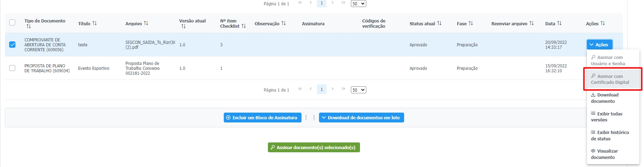Viewport: 644px width, 167px height.
Task: Open bottom rows-per-page dropdown showing 50
Action: pos(358,90)
